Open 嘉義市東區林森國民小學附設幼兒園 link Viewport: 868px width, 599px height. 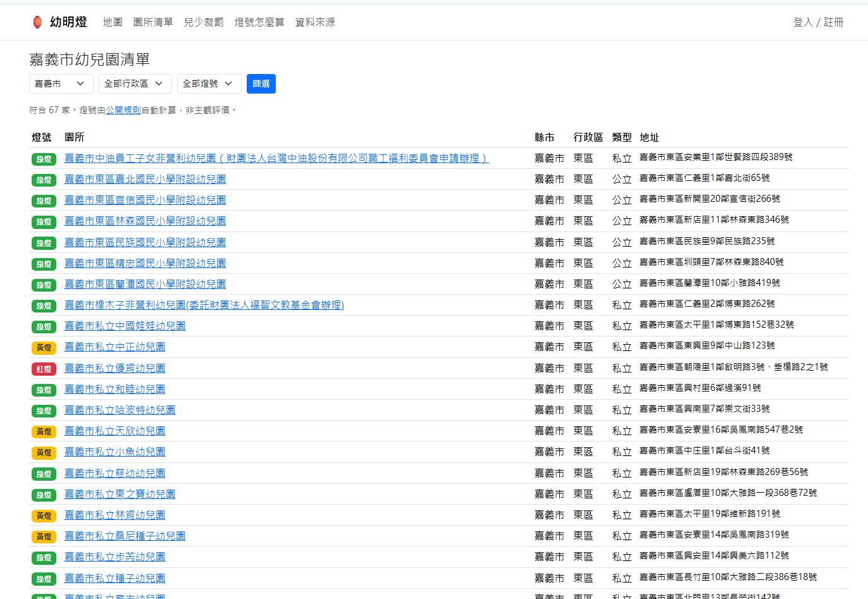coord(146,221)
